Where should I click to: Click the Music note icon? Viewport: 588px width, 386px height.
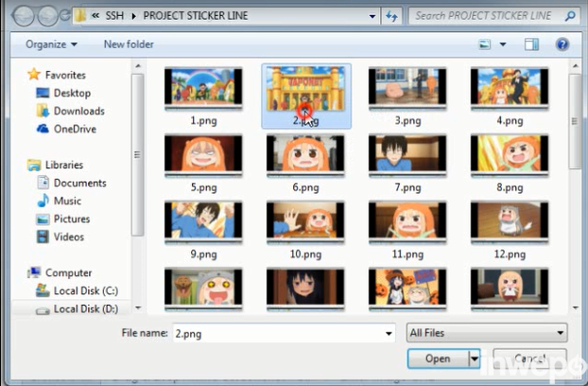tap(43, 201)
